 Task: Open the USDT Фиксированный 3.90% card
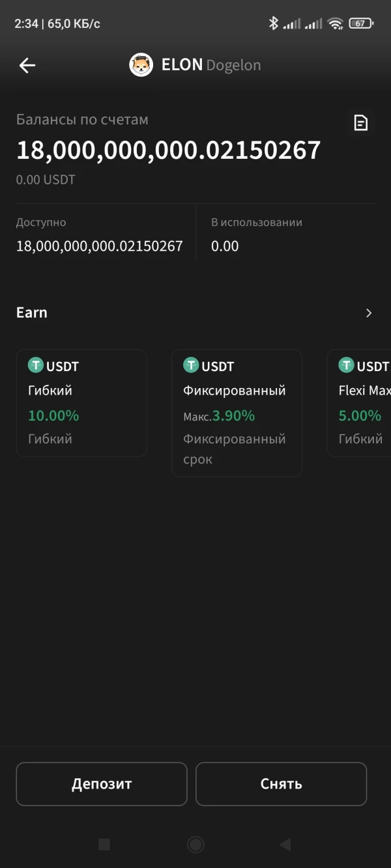pyautogui.click(x=237, y=413)
